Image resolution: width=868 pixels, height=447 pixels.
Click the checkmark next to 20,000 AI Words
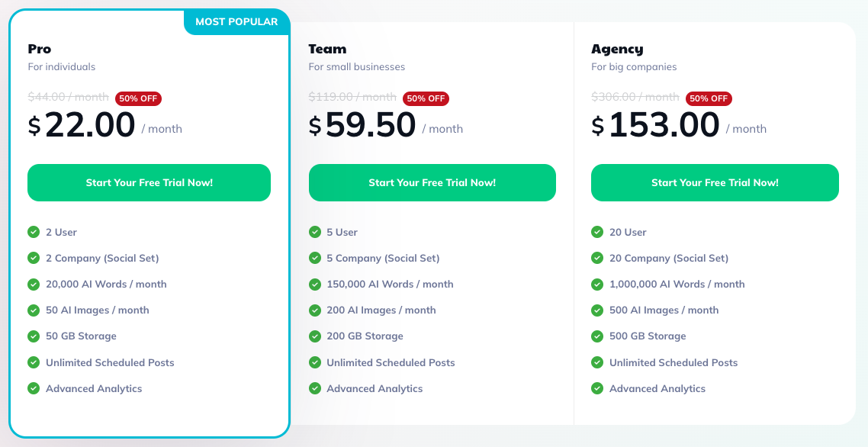click(x=33, y=284)
